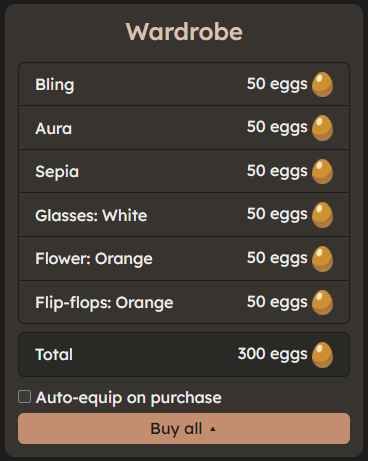
Task: Click the egg icon in Sepia row
Action: click(322, 172)
